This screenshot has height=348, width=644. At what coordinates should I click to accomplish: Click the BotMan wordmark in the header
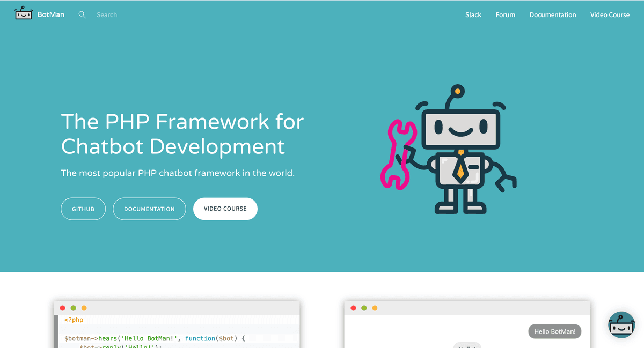pos(51,14)
